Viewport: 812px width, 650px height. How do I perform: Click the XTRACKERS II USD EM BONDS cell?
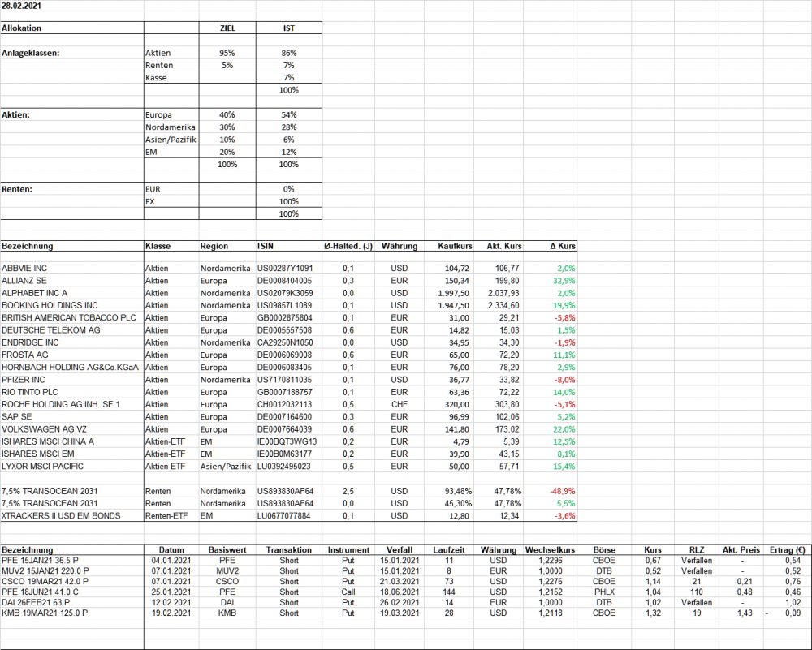click(x=61, y=516)
